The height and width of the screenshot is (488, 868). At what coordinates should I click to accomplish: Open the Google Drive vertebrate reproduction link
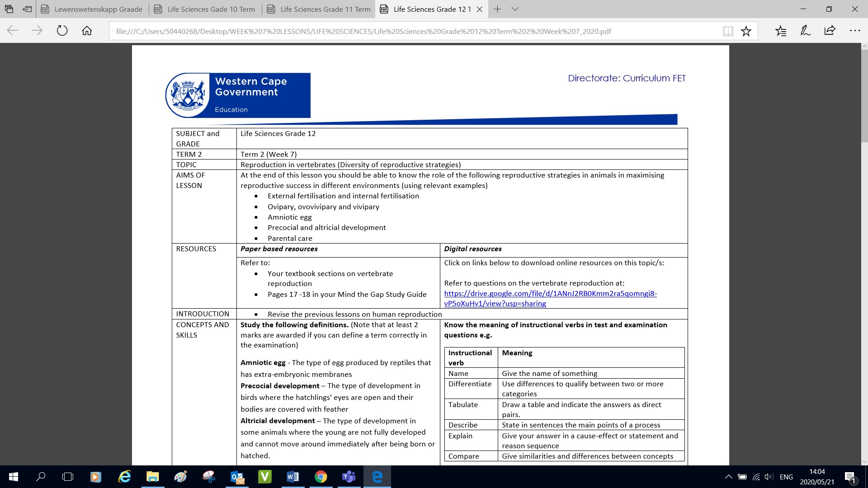click(x=550, y=298)
